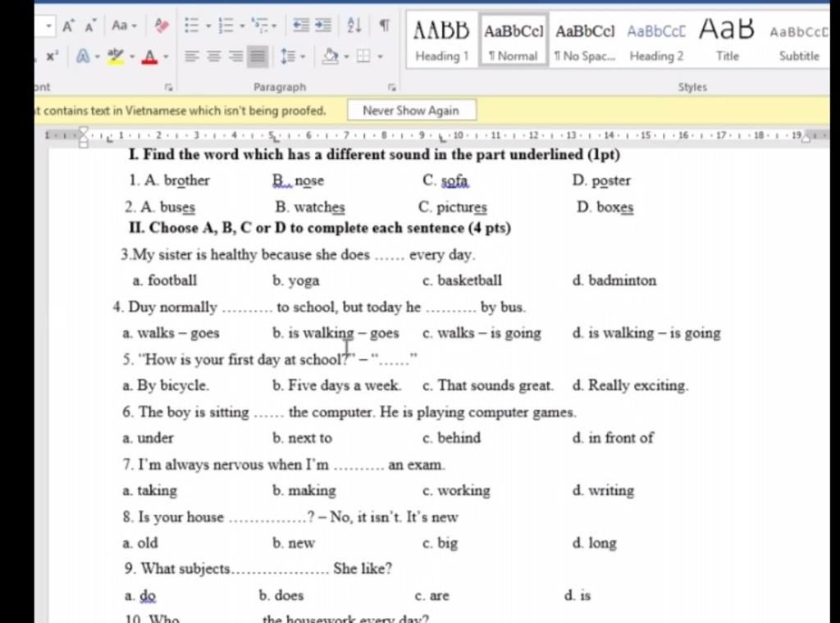Click Never Show Again button

(x=411, y=111)
